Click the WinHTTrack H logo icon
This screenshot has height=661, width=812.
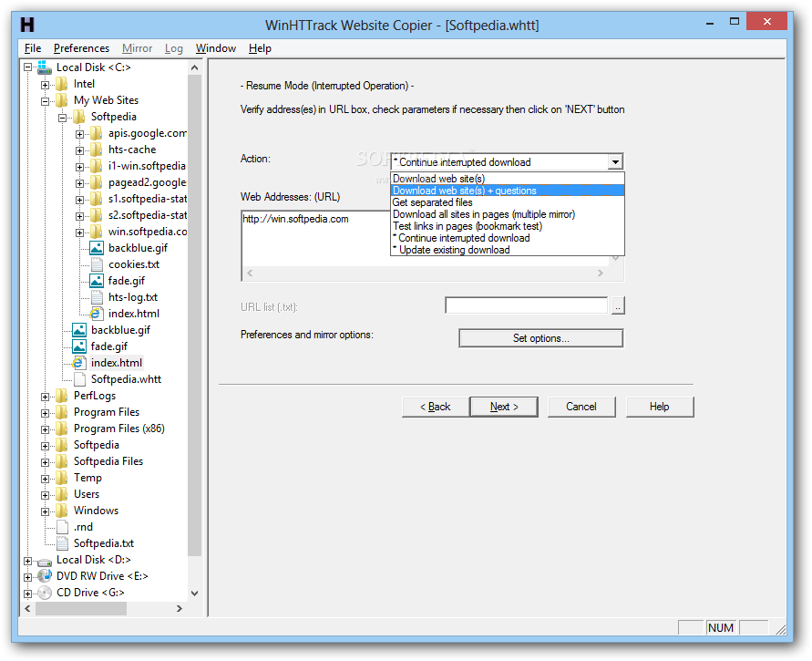(x=27, y=25)
